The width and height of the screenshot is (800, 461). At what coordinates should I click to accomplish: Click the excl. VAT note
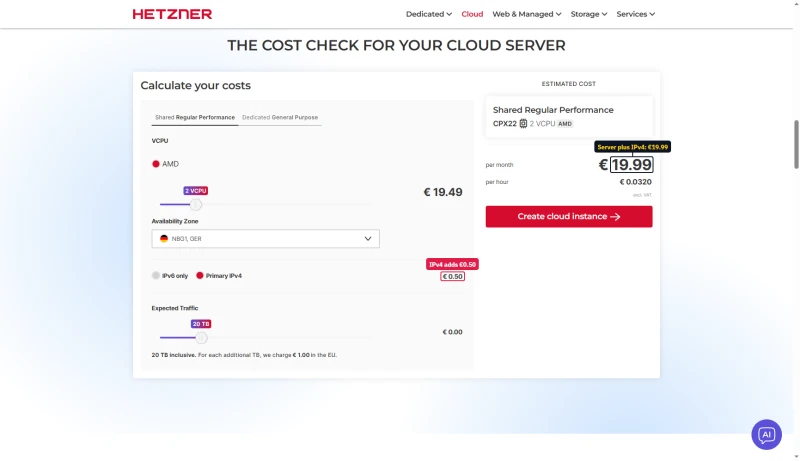(642, 195)
